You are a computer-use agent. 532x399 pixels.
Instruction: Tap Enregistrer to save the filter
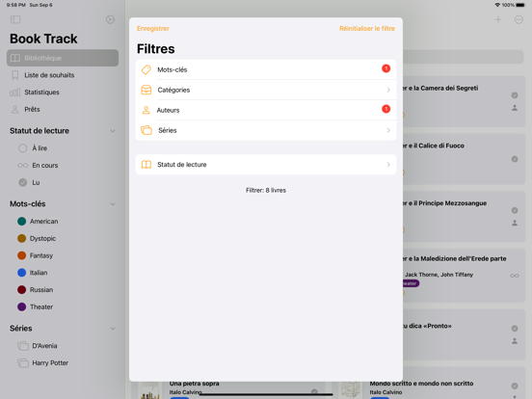pos(153,29)
